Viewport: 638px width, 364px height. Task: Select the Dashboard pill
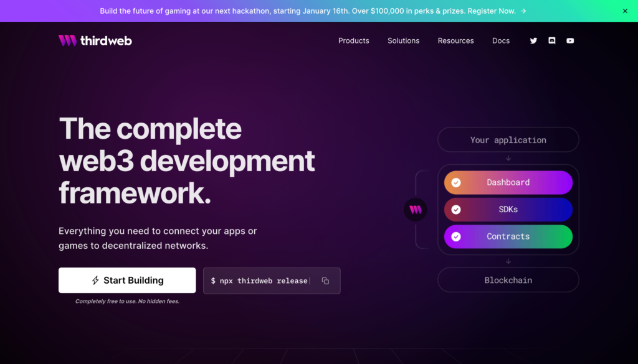508,182
